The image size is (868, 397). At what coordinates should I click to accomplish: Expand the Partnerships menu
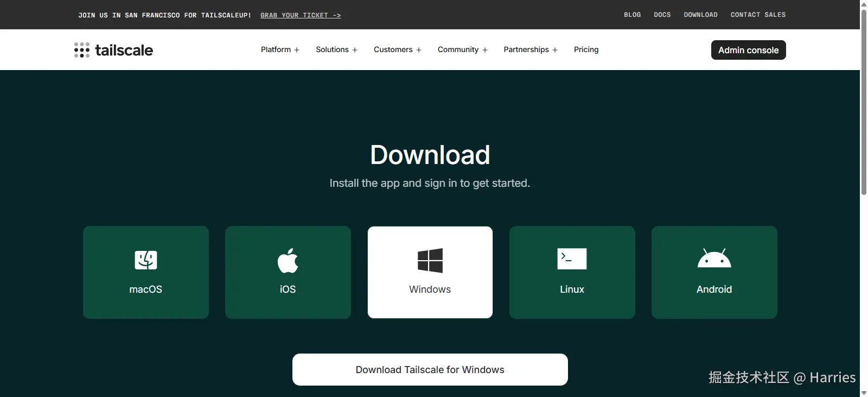point(531,49)
